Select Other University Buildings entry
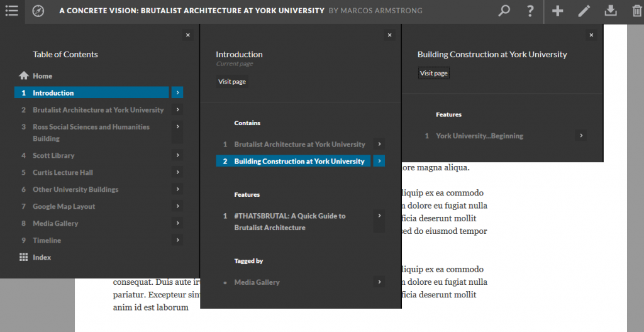 [75, 189]
